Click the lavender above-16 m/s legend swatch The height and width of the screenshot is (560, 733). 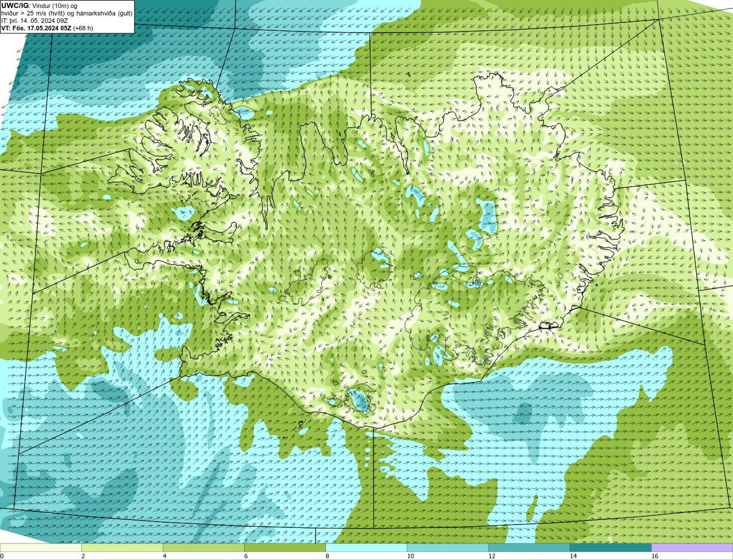692,548
